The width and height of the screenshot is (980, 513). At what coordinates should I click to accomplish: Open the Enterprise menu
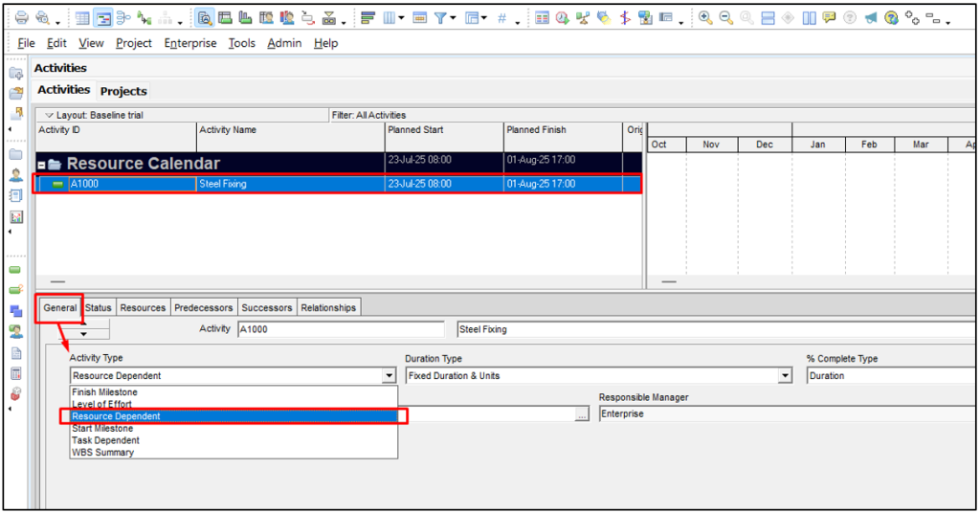coord(189,43)
